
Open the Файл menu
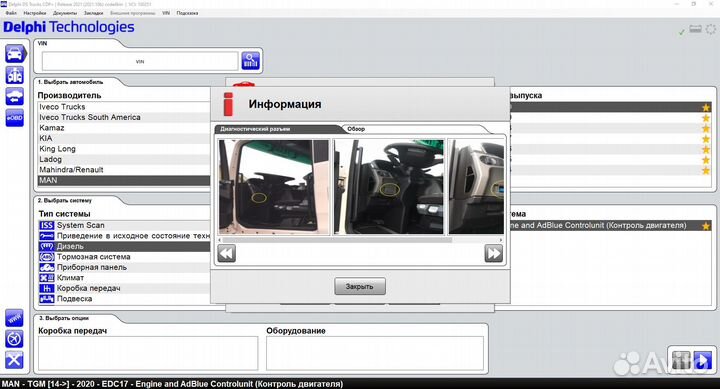coord(11,13)
